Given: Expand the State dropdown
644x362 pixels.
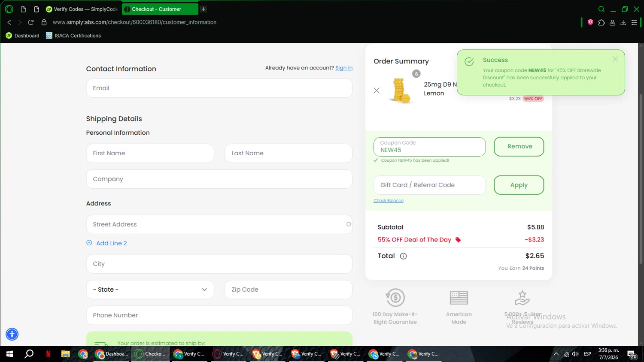Looking at the screenshot, I should (x=150, y=290).
